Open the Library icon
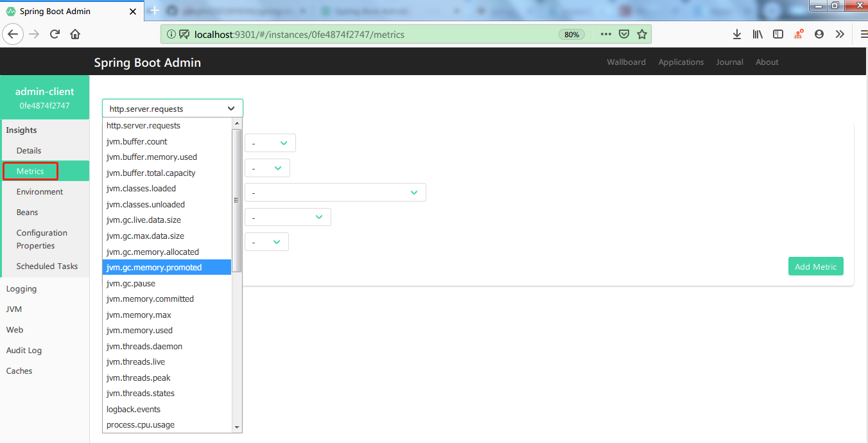868x443 pixels. (x=758, y=34)
